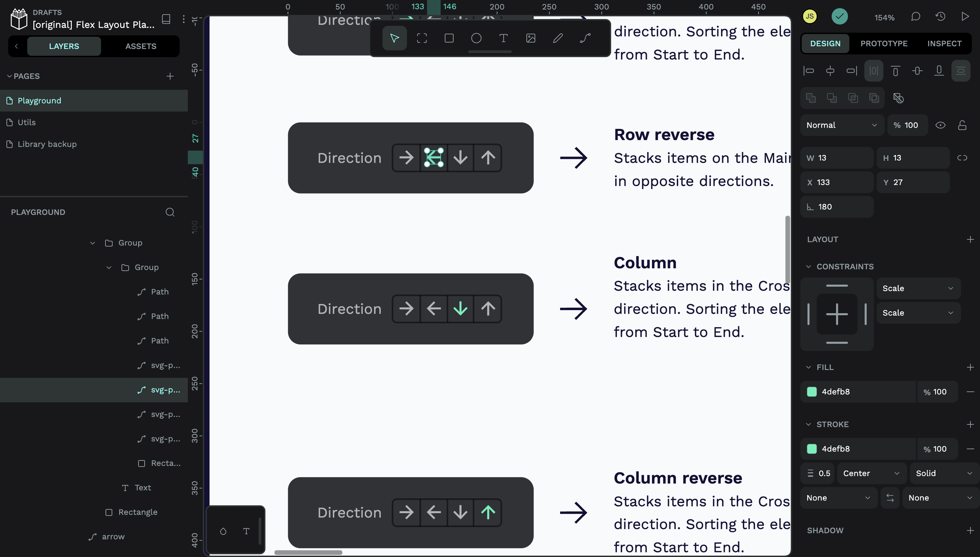Select the Ellipse tool
This screenshot has width=980, height=557.
[476, 38]
